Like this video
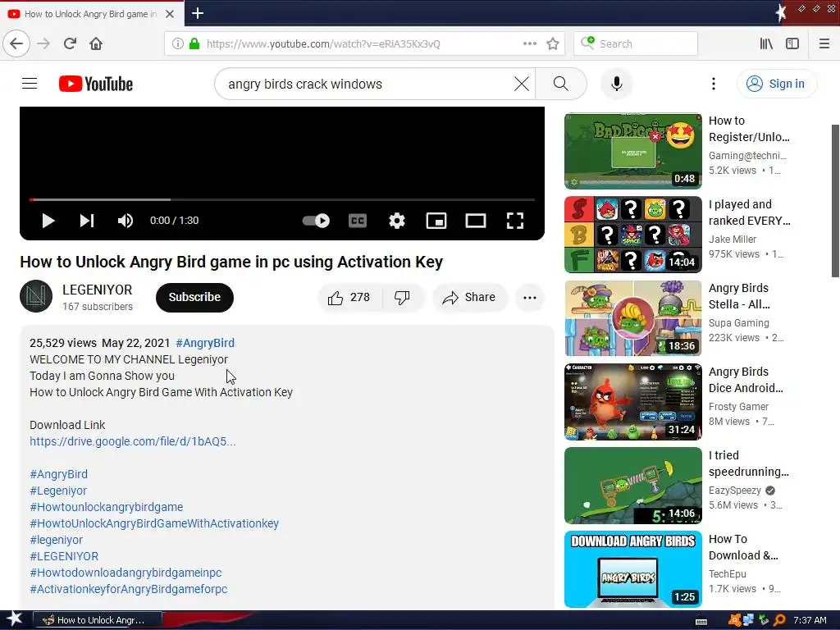This screenshot has height=630, width=840. coord(349,297)
